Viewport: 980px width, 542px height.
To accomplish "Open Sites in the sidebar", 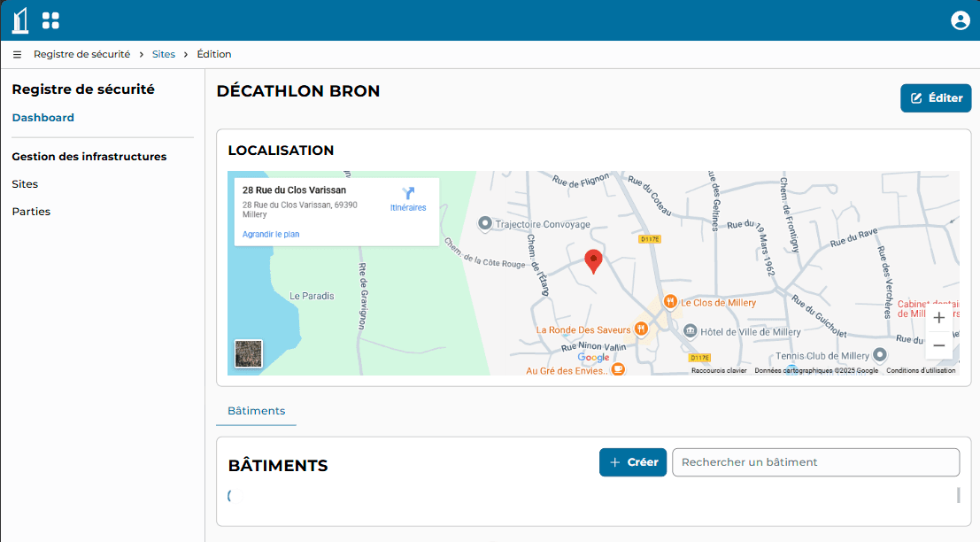I will pyautogui.click(x=25, y=184).
